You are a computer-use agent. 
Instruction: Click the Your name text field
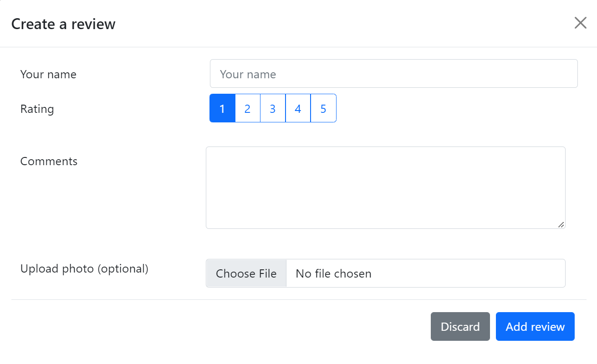pos(393,74)
